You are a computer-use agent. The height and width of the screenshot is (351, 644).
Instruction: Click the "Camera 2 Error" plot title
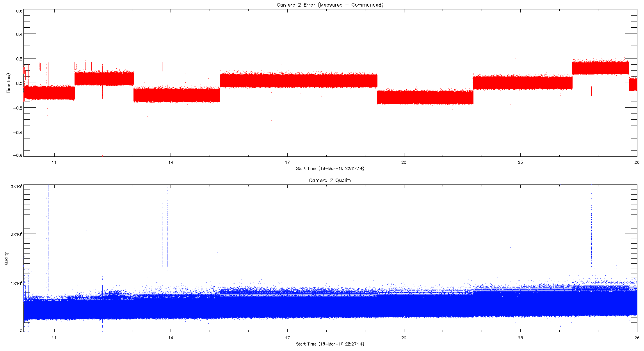pyautogui.click(x=330, y=5)
